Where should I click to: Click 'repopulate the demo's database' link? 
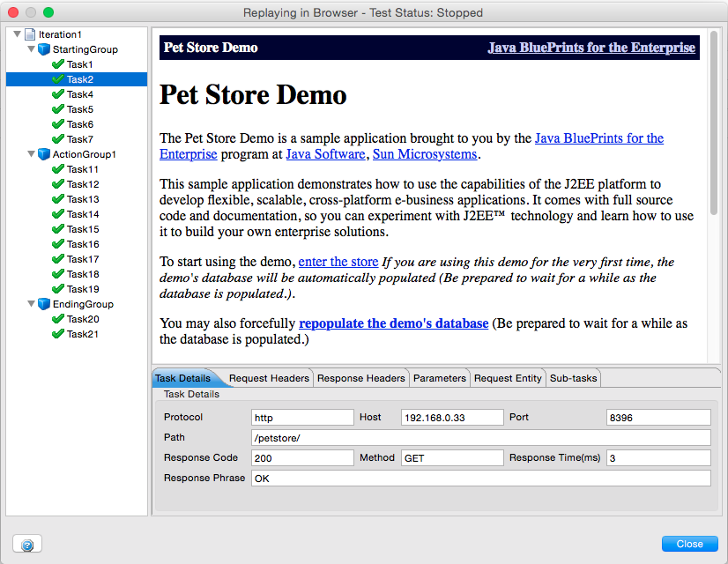point(394,323)
